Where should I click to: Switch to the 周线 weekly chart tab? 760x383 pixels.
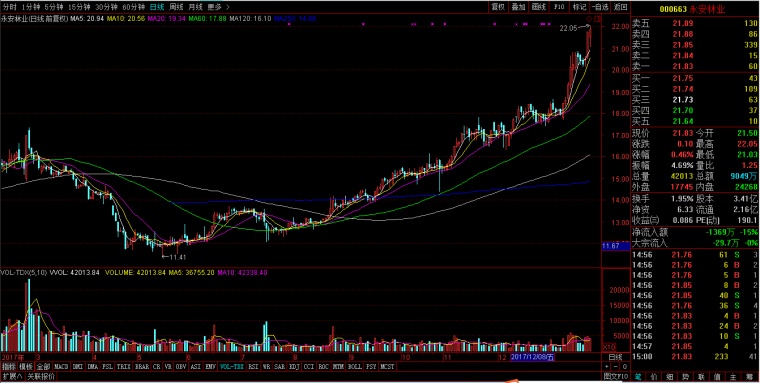(176, 7)
